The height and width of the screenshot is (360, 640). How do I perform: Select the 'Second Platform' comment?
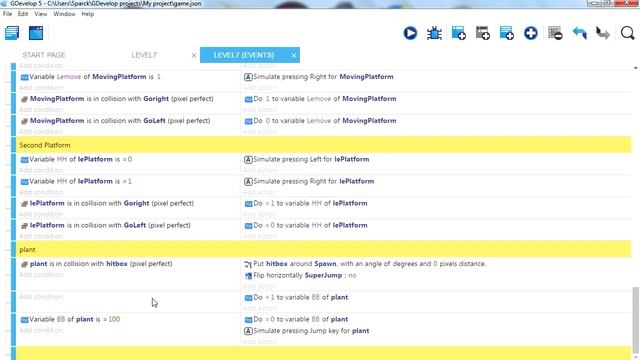pos(324,145)
